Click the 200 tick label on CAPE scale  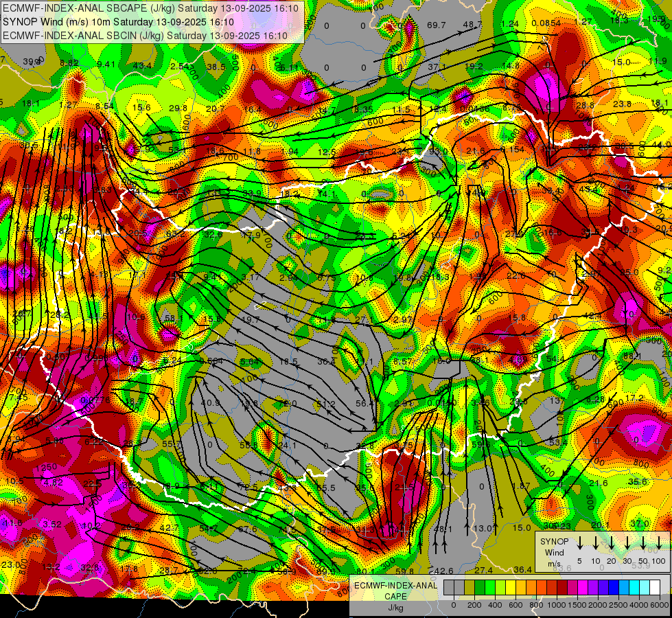point(474,605)
